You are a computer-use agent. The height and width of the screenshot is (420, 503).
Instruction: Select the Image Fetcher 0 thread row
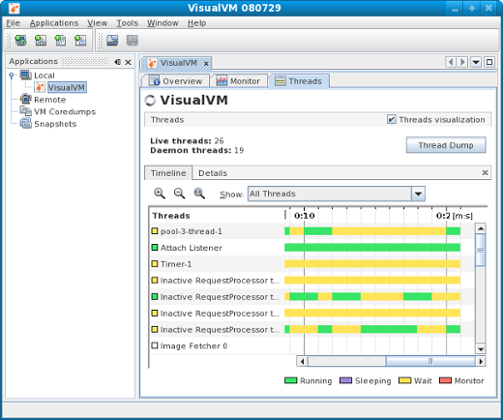pos(219,346)
